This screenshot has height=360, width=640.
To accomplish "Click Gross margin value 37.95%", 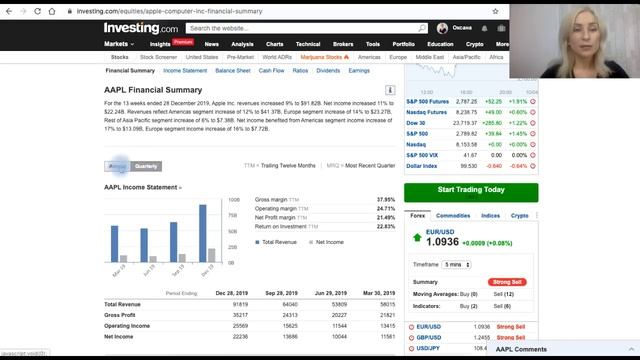I will coord(386,200).
